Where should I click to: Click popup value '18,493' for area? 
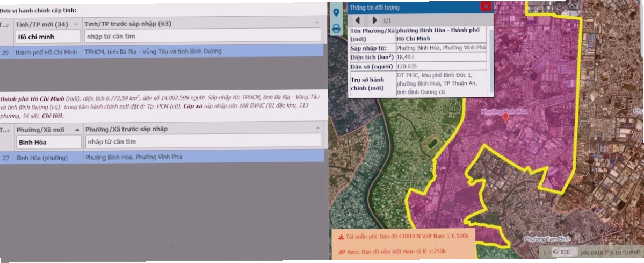[406, 57]
